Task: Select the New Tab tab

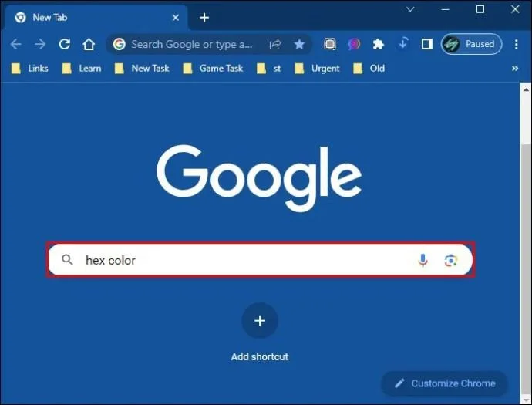Action: coord(93,17)
